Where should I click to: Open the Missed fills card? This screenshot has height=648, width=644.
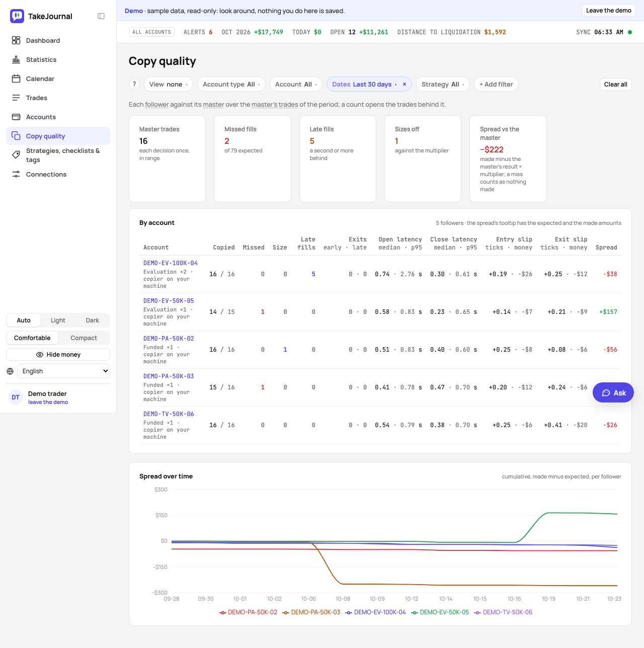coord(253,158)
